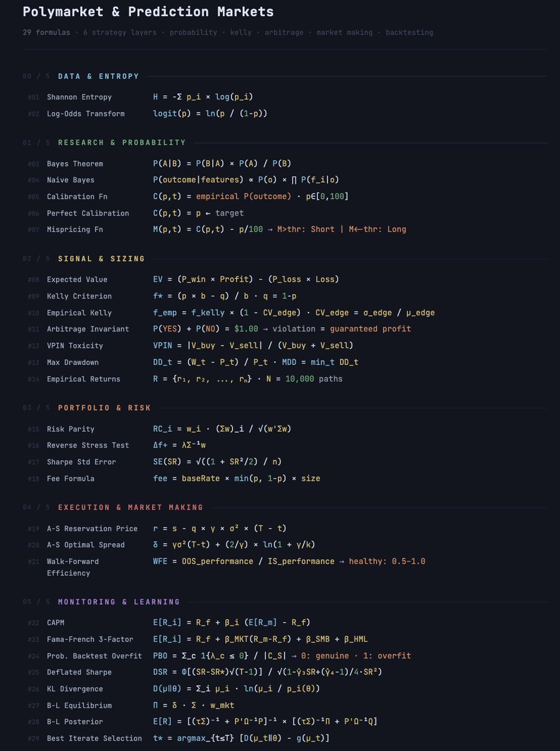Click the "KL Divergence" row label
This screenshot has height=751, width=560.
click(x=75, y=688)
